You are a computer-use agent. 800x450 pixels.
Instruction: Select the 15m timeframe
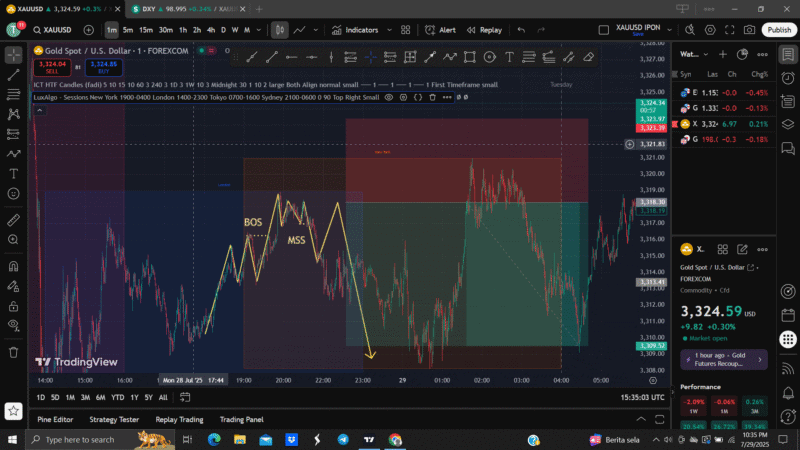pos(146,30)
